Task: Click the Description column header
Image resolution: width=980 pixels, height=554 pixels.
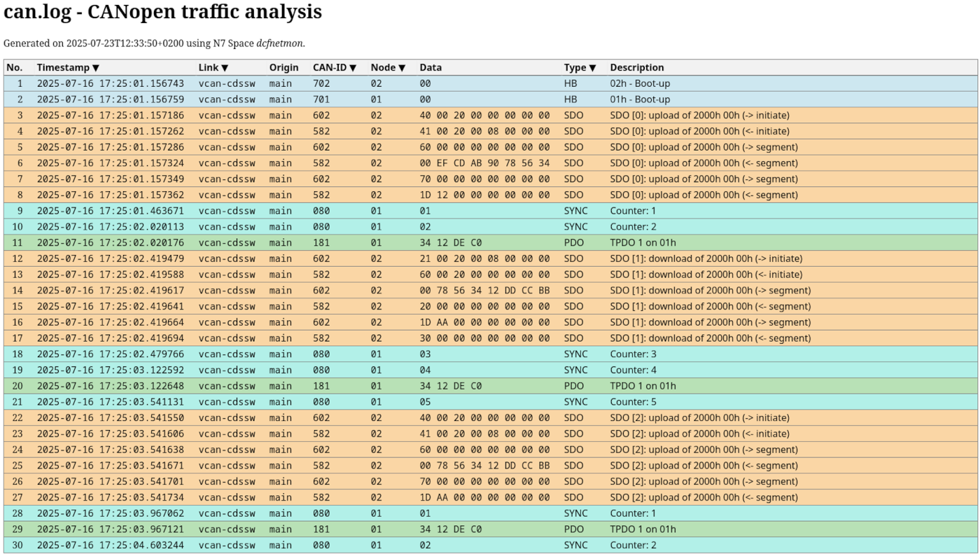Action: pos(636,68)
